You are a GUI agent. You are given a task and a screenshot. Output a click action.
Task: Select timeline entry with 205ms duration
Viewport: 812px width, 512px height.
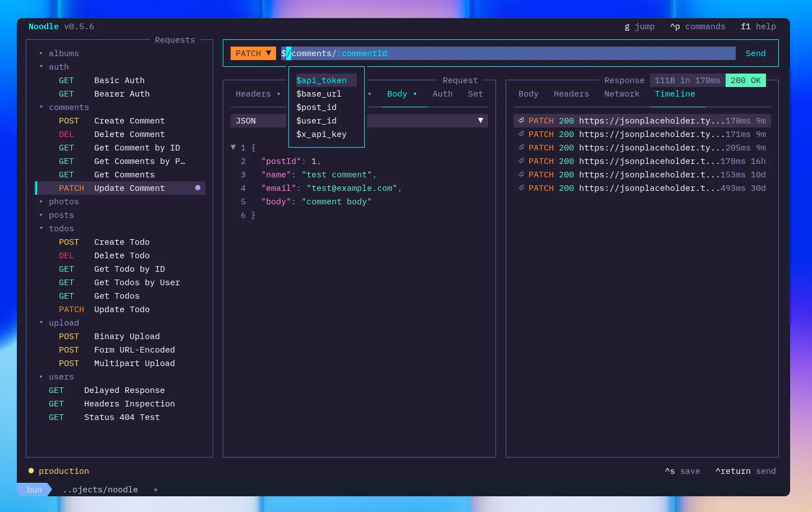642,148
